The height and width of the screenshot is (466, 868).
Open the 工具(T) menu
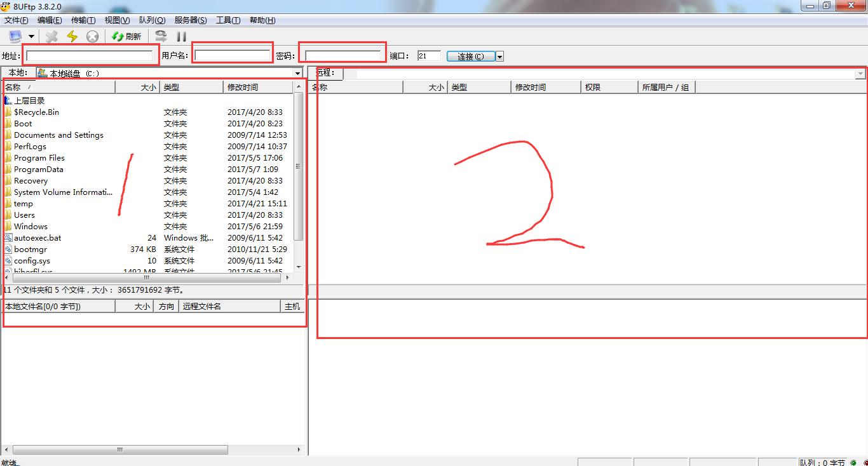[x=228, y=20]
